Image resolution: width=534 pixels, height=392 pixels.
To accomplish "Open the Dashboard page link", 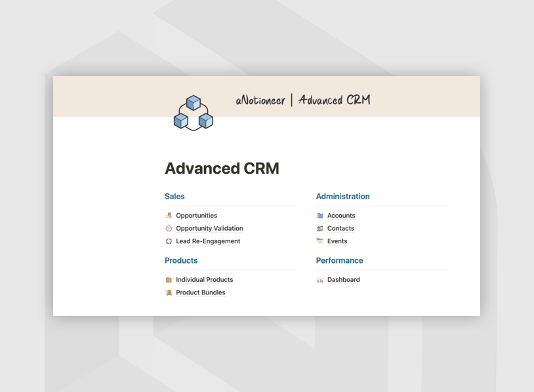I will [343, 280].
